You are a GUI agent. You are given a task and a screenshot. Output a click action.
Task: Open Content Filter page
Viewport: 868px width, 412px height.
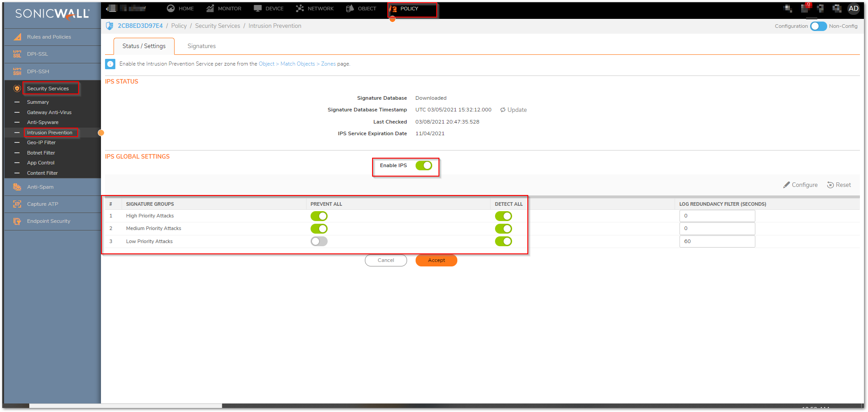[x=42, y=173]
